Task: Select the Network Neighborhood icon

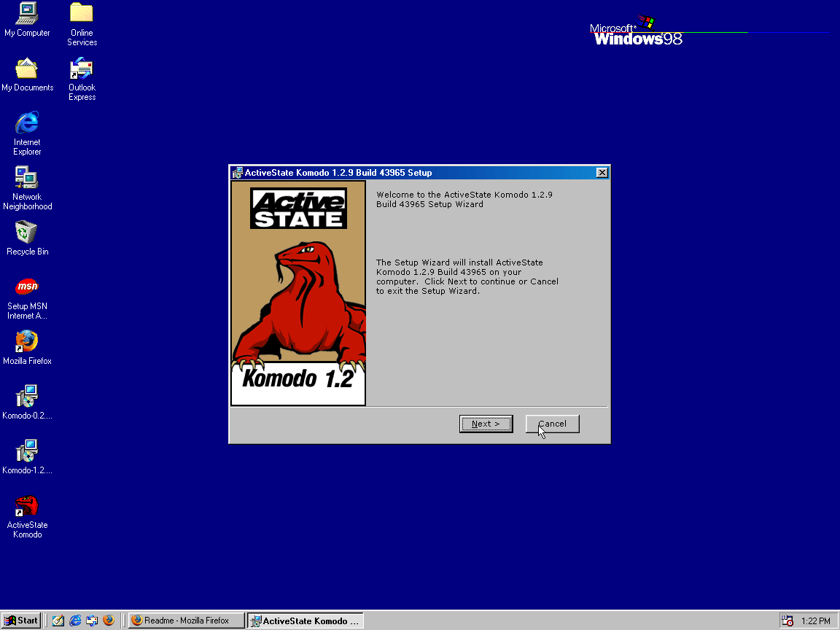Action: point(27,188)
